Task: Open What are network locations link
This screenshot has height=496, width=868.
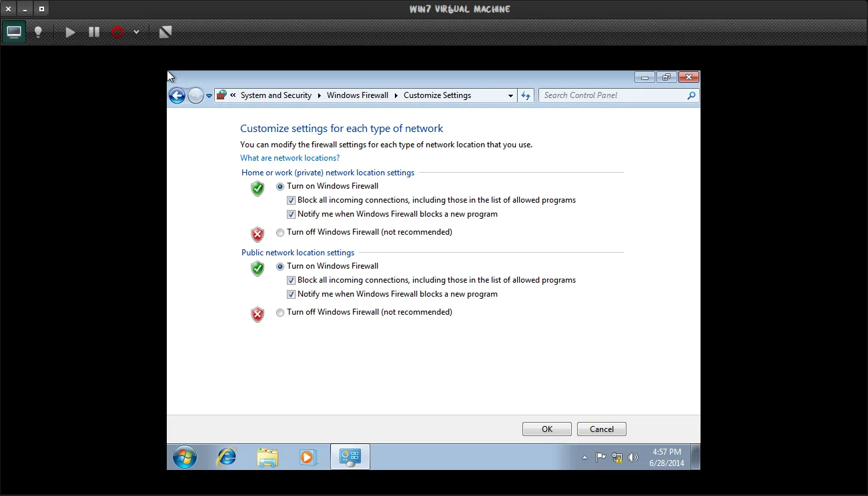Action: pos(290,158)
